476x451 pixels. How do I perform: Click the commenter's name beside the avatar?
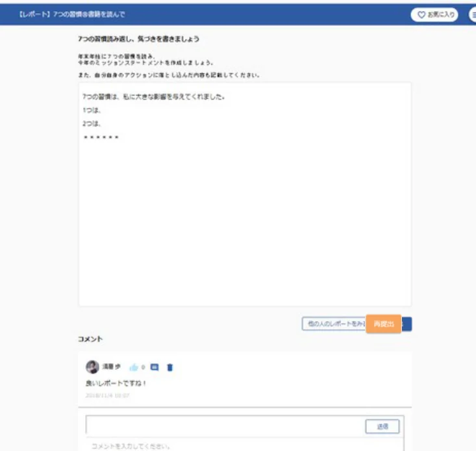tap(112, 367)
